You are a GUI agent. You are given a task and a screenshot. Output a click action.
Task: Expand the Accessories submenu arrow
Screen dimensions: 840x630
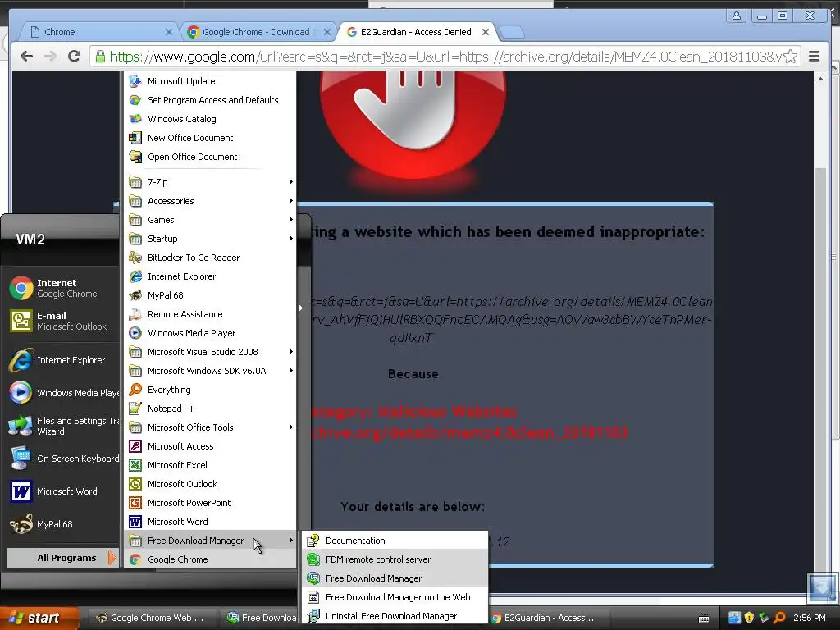tap(291, 201)
